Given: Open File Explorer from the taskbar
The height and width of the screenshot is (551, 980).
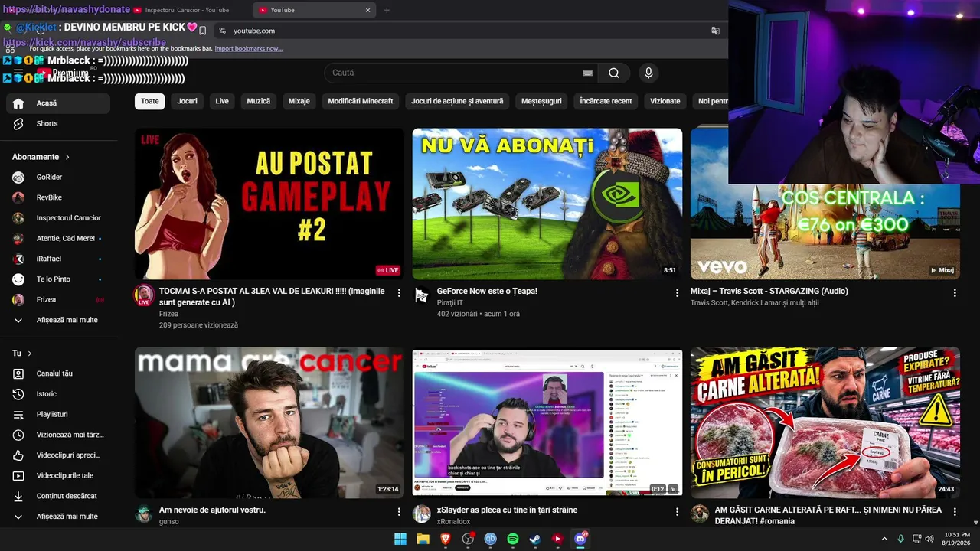Looking at the screenshot, I should [x=423, y=539].
